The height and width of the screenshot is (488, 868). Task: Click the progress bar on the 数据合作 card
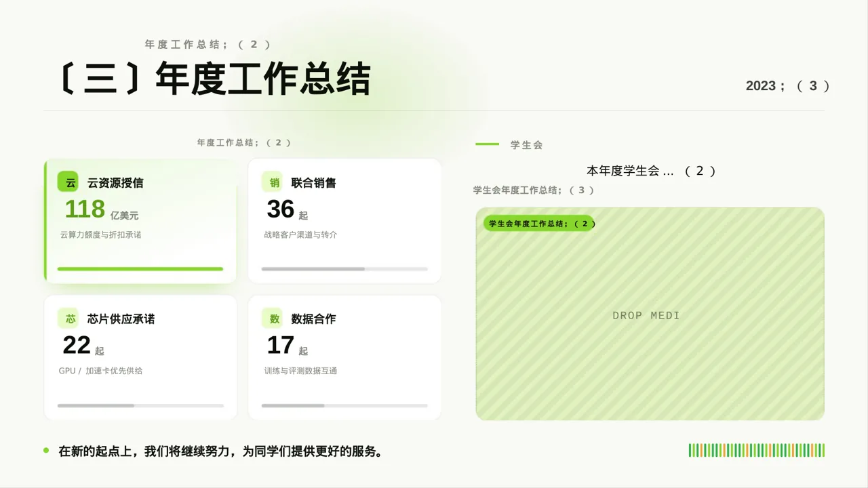point(344,405)
